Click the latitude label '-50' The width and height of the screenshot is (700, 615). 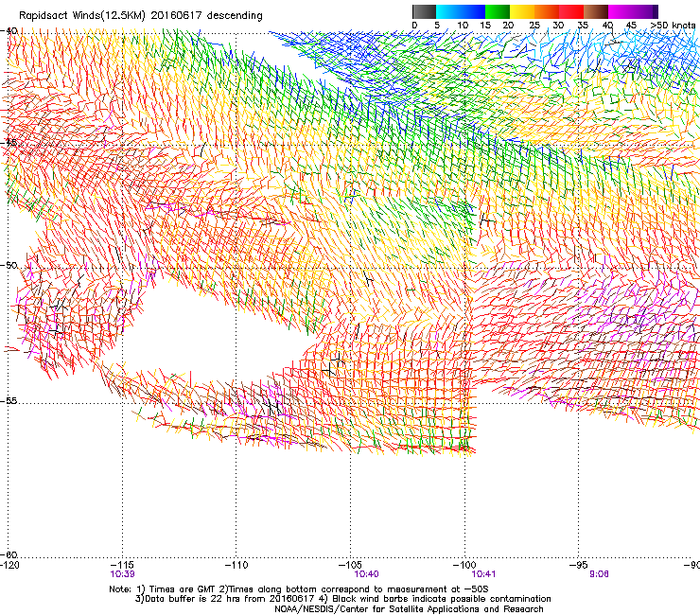(x=9, y=265)
